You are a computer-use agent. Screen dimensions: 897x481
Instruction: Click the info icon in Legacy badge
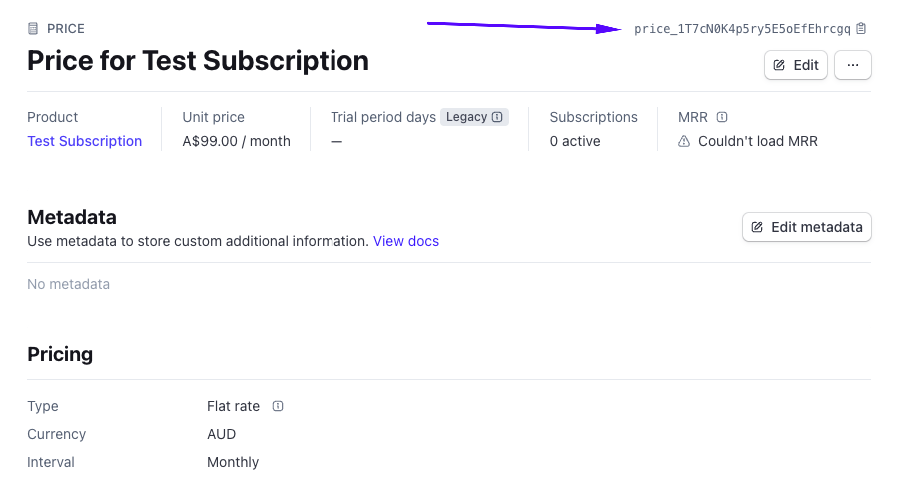pos(497,117)
